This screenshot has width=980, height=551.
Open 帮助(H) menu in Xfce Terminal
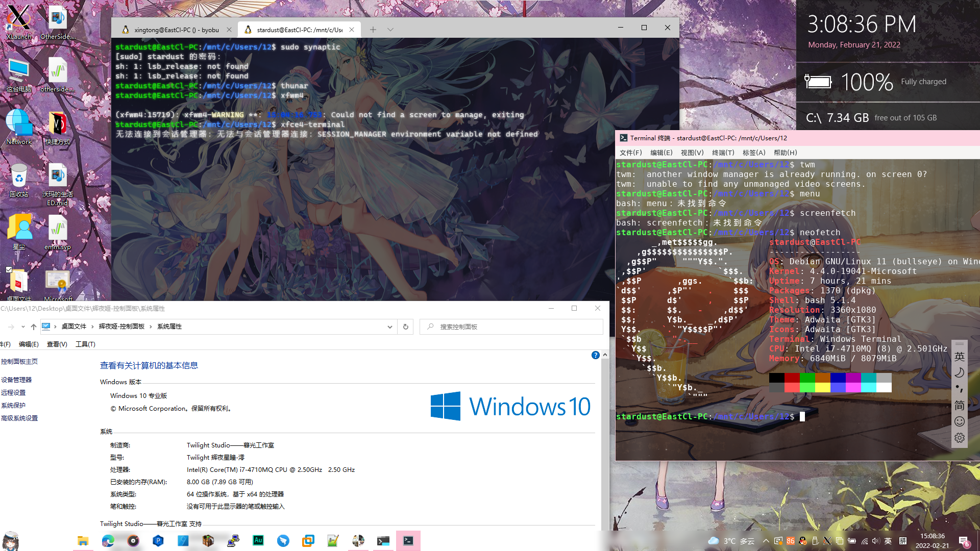click(x=785, y=153)
